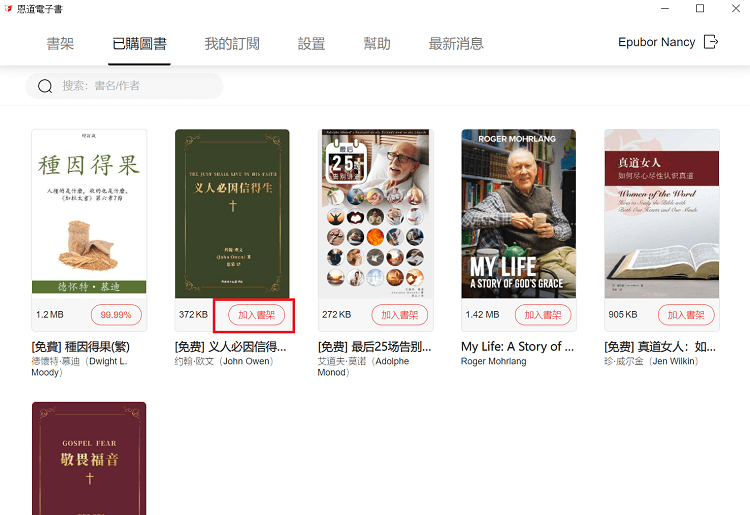750x515 pixels.
Task: Open the 種因得果 book cover
Action: click(89, 213)
